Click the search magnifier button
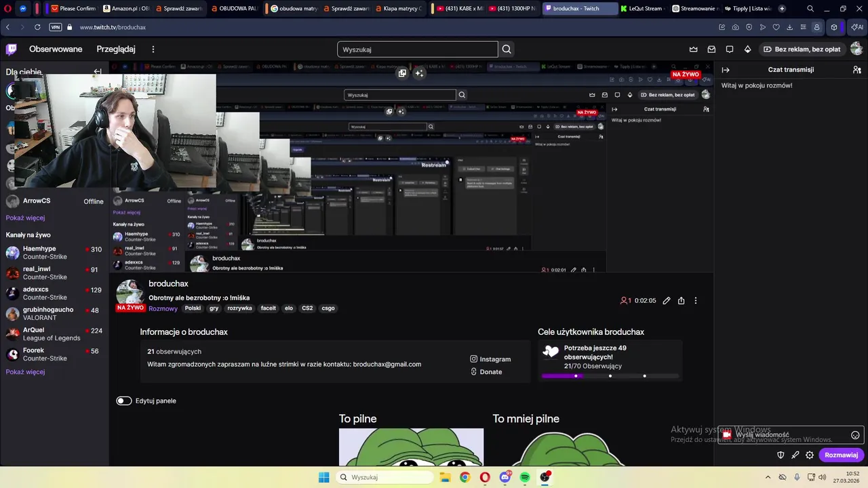 507,49
